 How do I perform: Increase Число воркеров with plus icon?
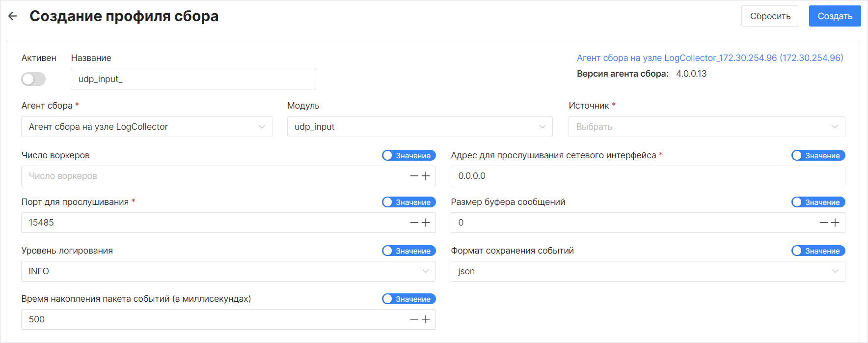pyautogui.click(x=426, y=176)
